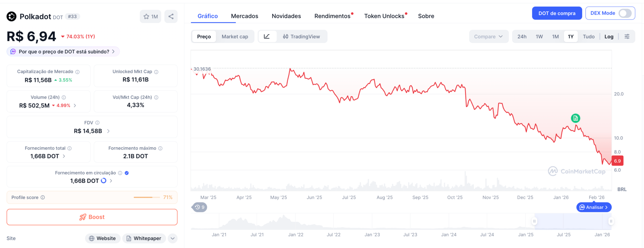Click the left handle of the range selector

(x=534, y=221)
